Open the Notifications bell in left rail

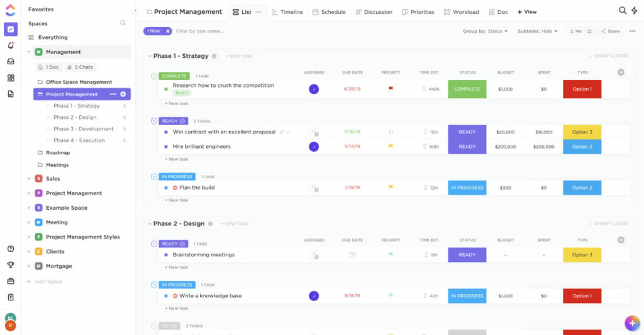coord(11,45)
